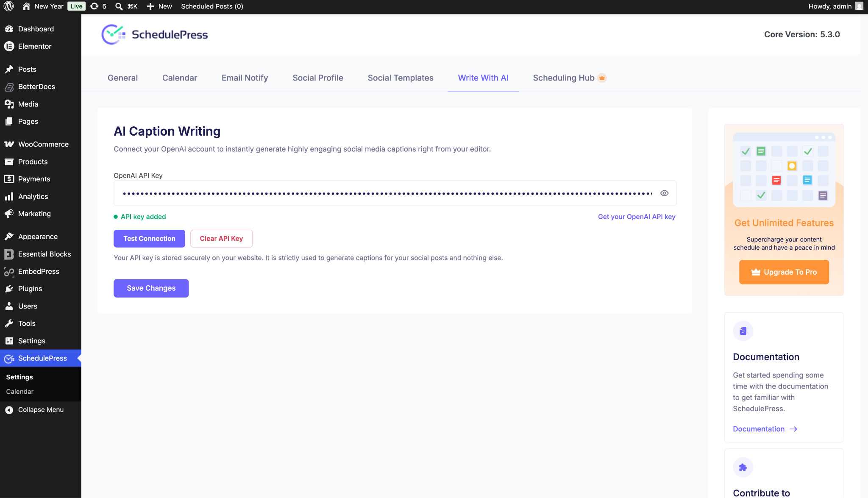Click the search magnifier icon in the admin bar

[119, 6]
